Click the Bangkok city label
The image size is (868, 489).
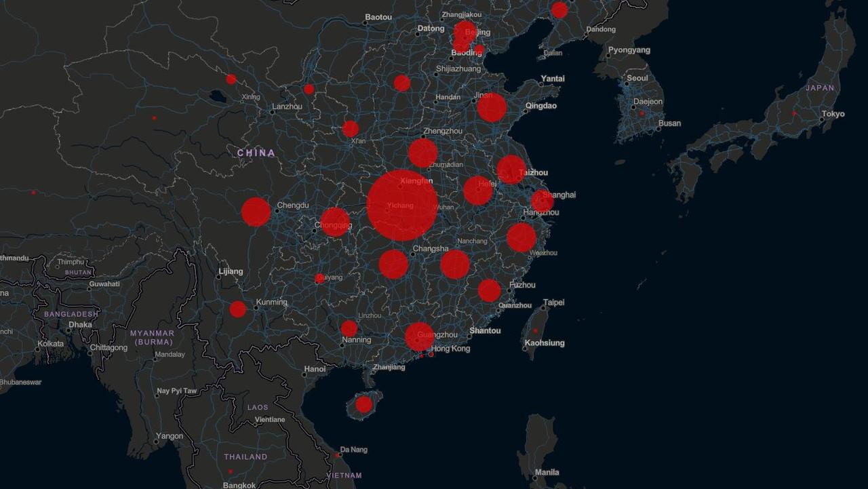(240, 485)
